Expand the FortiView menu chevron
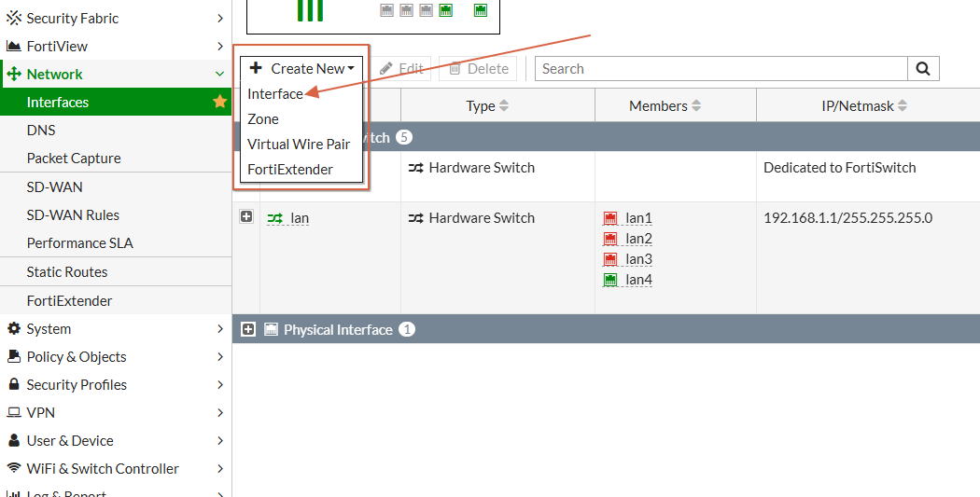Viewport: 980px width, 497px height. click(220, 47)
